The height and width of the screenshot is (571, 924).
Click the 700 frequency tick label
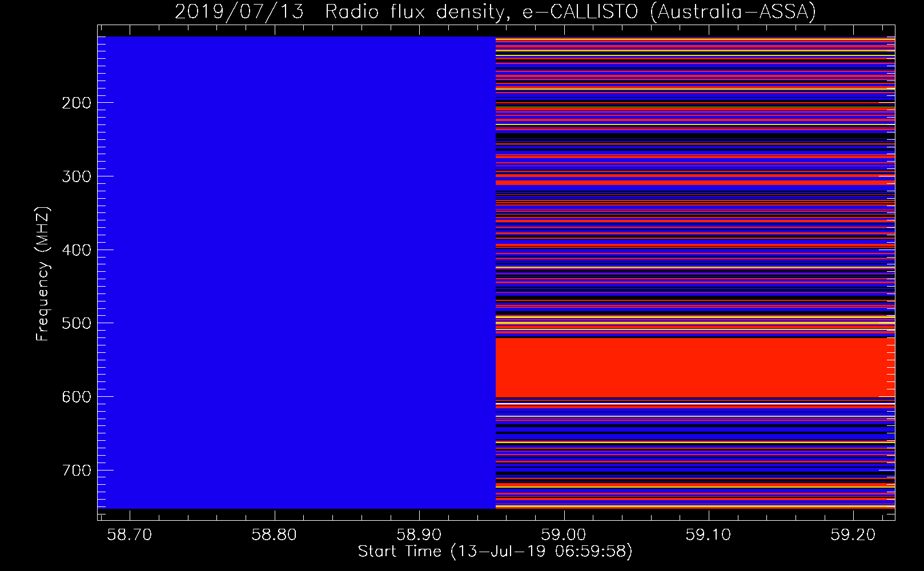(77, 471)
